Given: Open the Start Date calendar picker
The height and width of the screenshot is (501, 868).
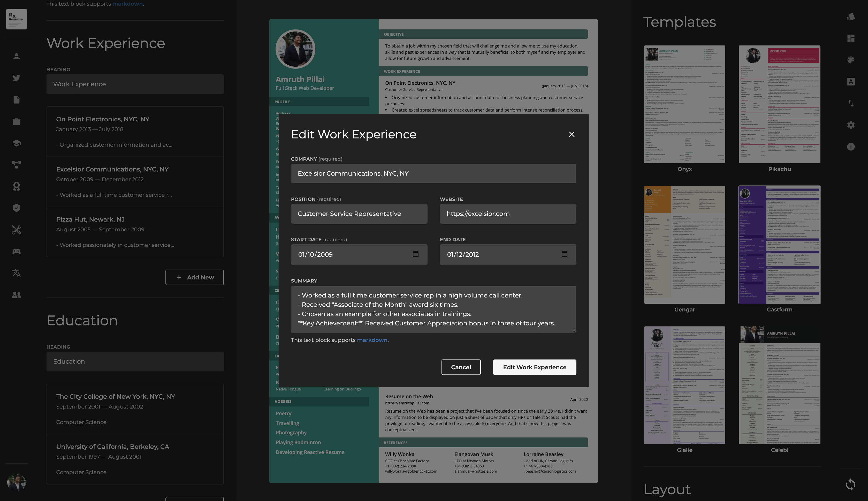Looking at the screenshot, I should pyautogui.click(x=415, y=254).
